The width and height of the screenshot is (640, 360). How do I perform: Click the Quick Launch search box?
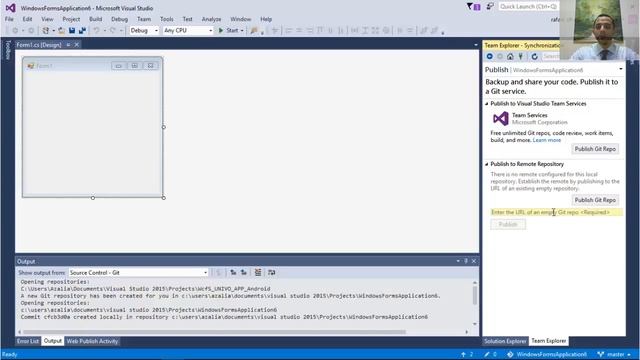point(529,7)
